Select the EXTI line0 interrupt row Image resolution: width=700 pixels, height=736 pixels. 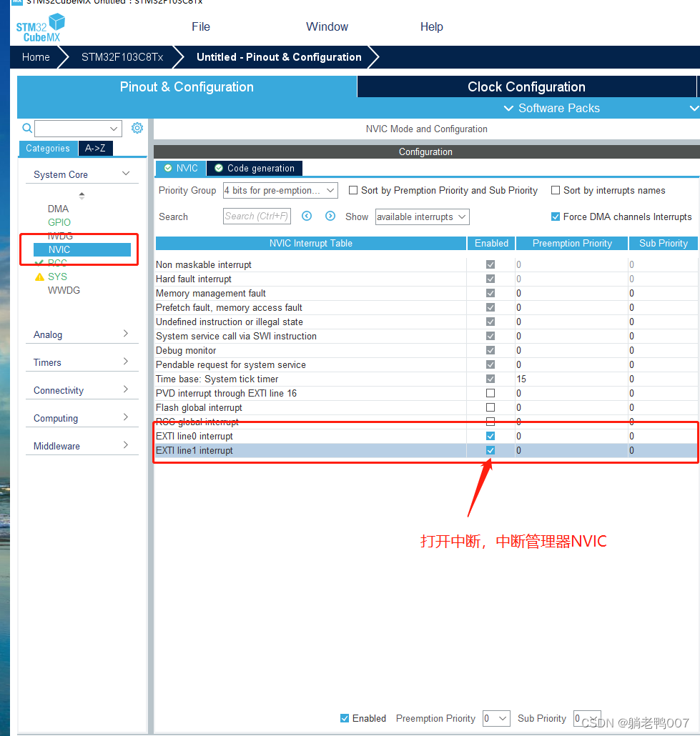tap(427, 436)
